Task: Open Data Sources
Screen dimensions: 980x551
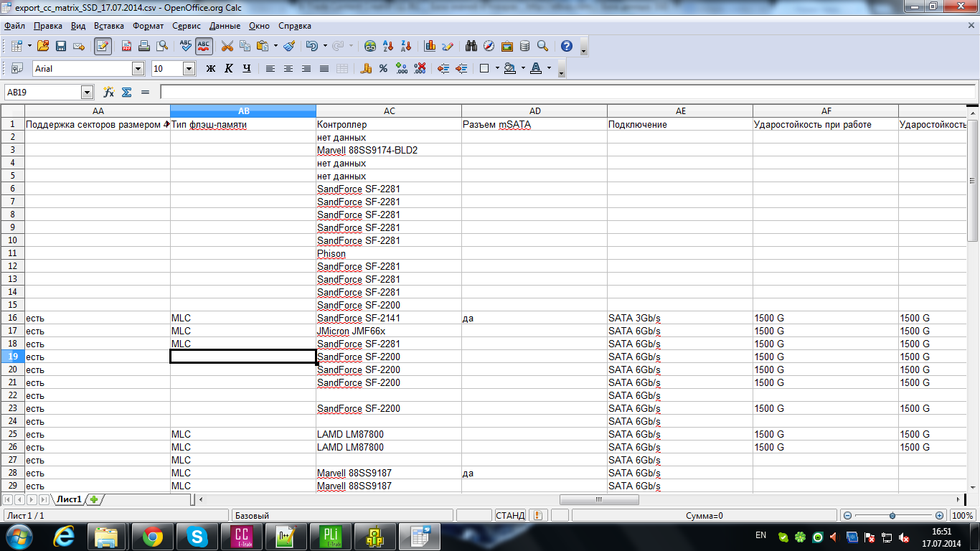Action: (x=524, y=46)
